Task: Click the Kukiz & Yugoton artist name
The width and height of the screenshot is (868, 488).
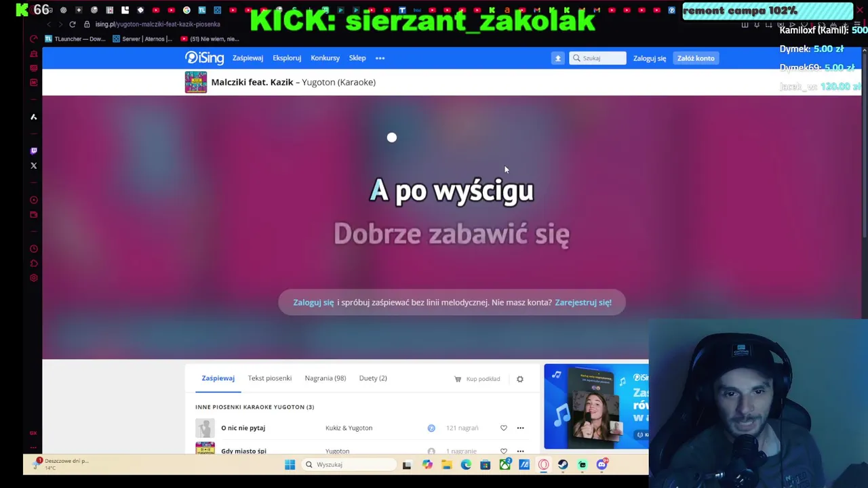Action: pyautogui.click(x=349, y=428)
